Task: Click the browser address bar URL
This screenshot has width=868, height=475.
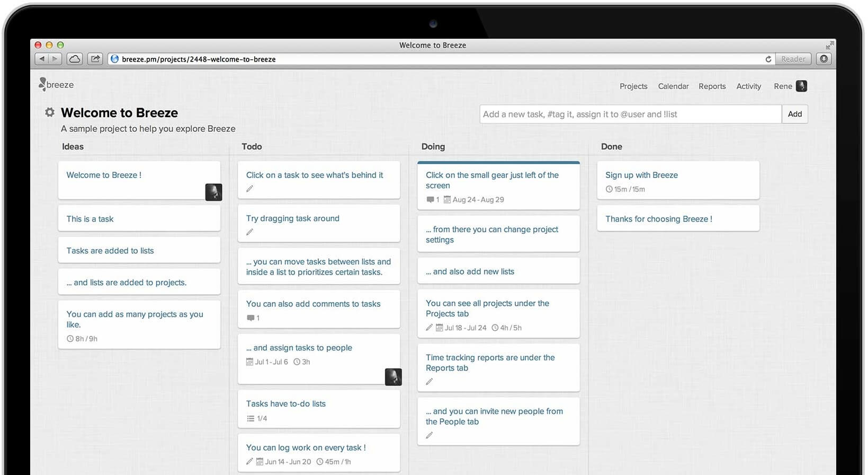Action: tap(199, 59)
